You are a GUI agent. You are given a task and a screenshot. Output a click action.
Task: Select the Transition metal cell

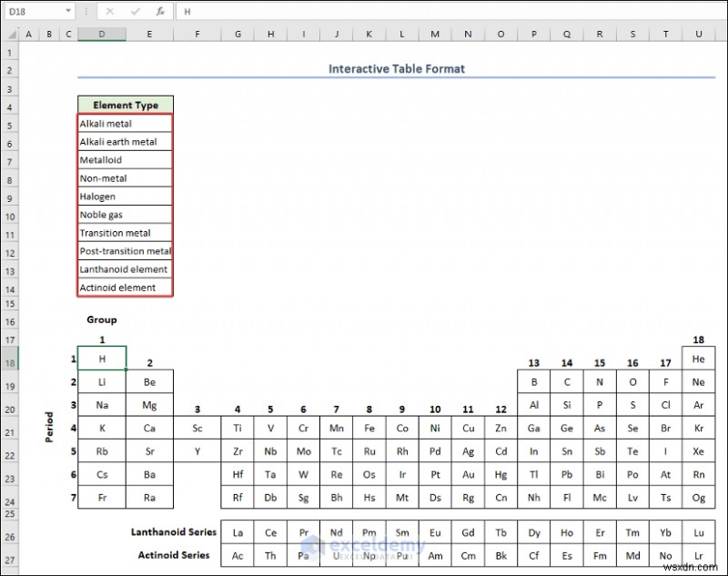125,233
